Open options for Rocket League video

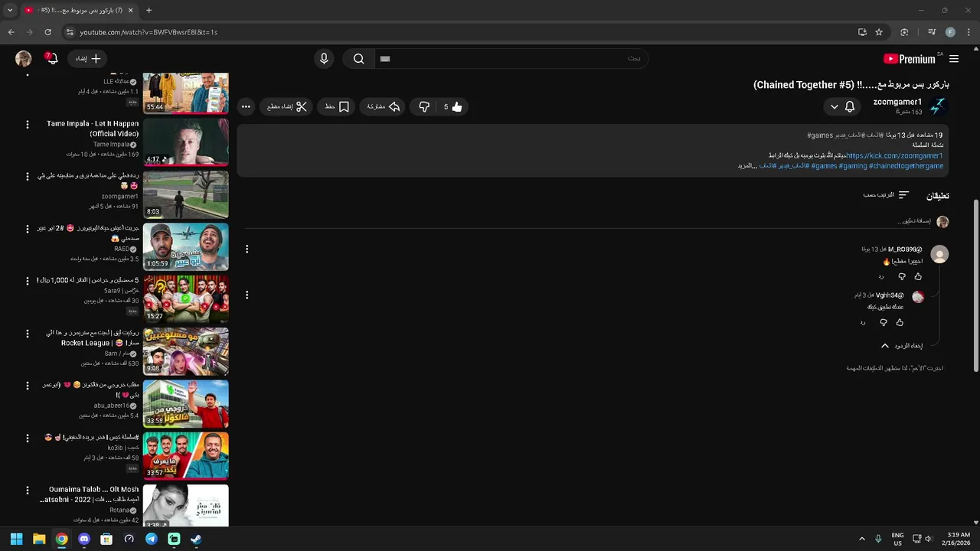click(x=28, y=333)
